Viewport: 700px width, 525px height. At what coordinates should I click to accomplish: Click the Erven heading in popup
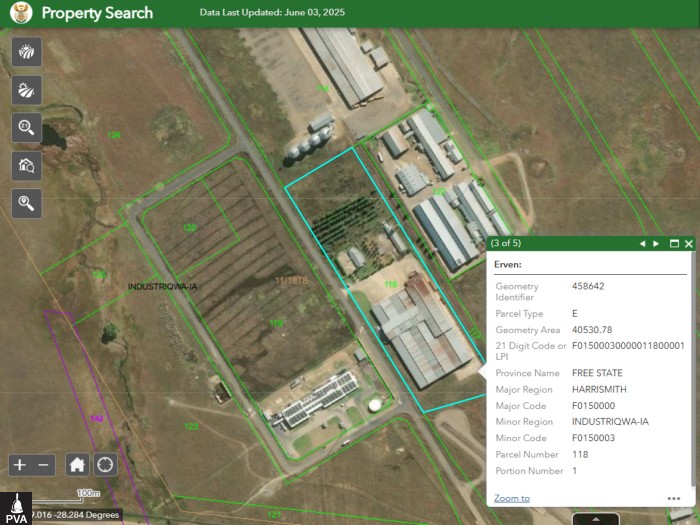pos(508,264)
